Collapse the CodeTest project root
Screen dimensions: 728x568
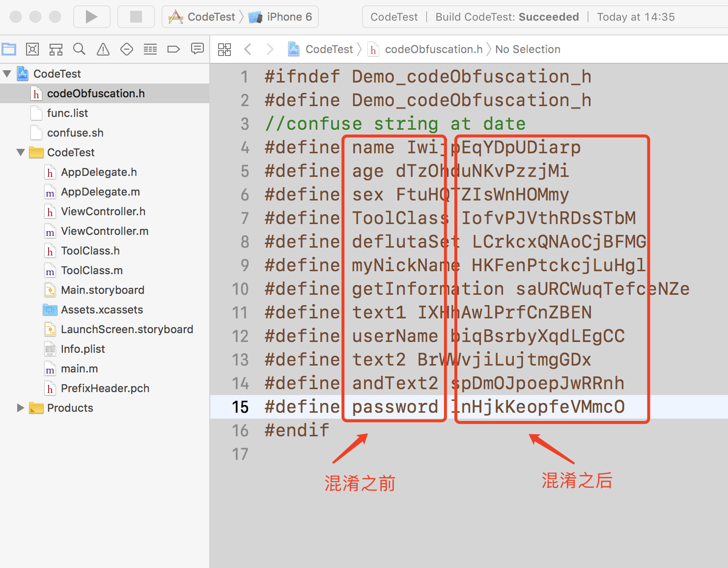tap(7, 74)
